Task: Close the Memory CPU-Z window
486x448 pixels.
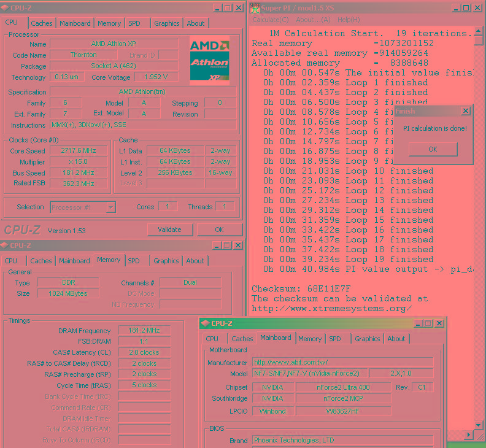Action: [237, 245]
